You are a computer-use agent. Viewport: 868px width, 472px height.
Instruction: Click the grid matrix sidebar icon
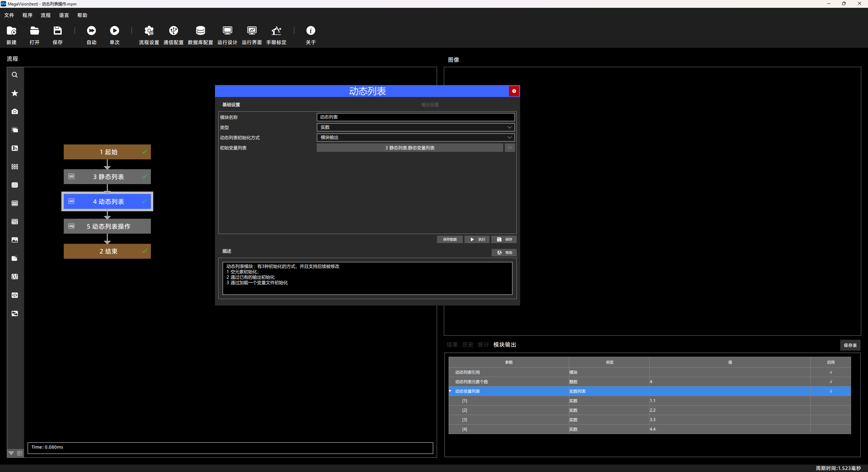pyautogui.click(x=15, y=185)
